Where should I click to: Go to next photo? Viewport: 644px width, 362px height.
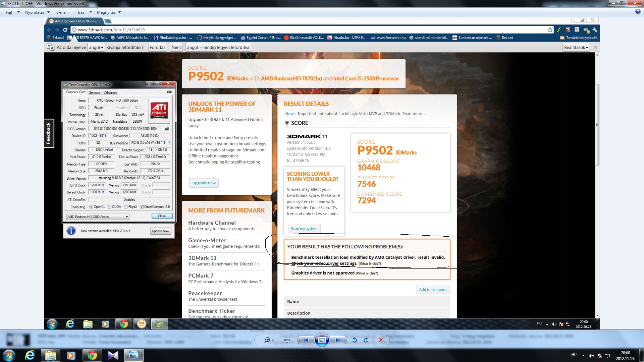click(338, 340)
